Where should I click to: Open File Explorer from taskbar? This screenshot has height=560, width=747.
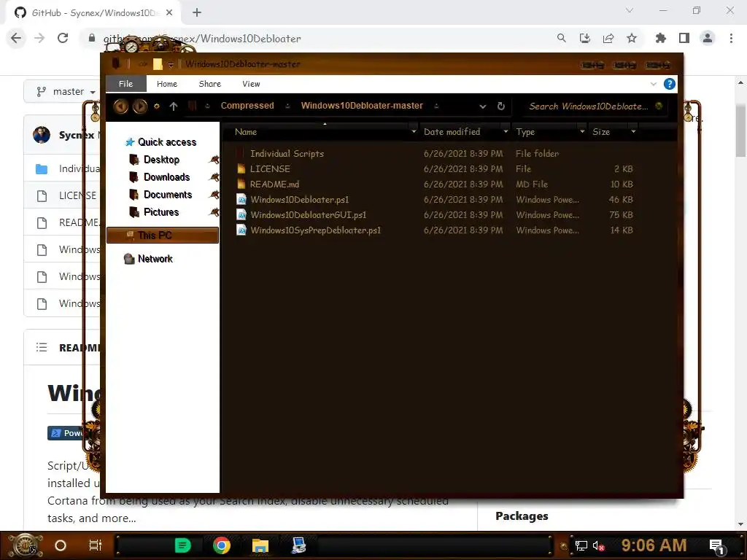tap(260, 545)
